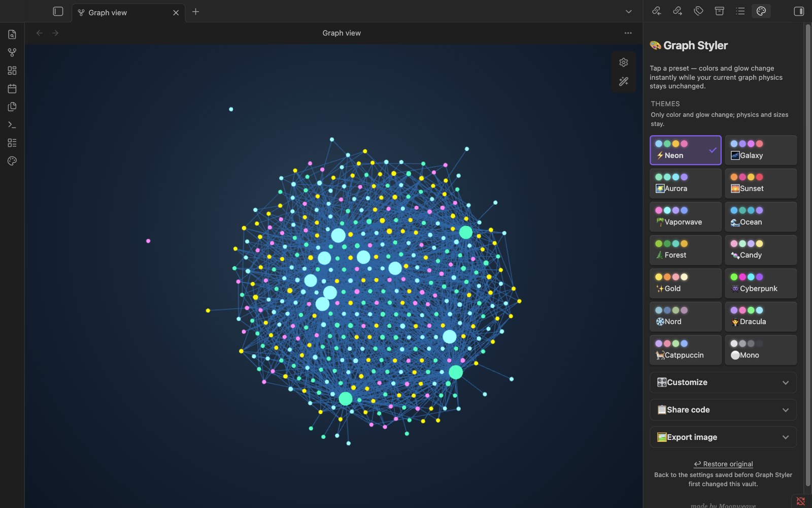
Task: Click the right sidebar scrollbar
Action: pyautogui.click(x=807, y=254)
